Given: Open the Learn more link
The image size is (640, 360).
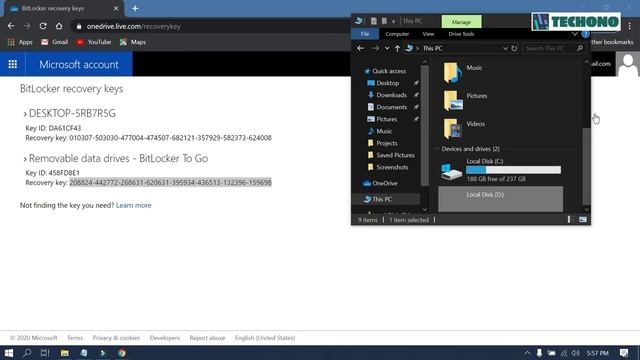Looking at the screenshot, I should tap(133, 205).
